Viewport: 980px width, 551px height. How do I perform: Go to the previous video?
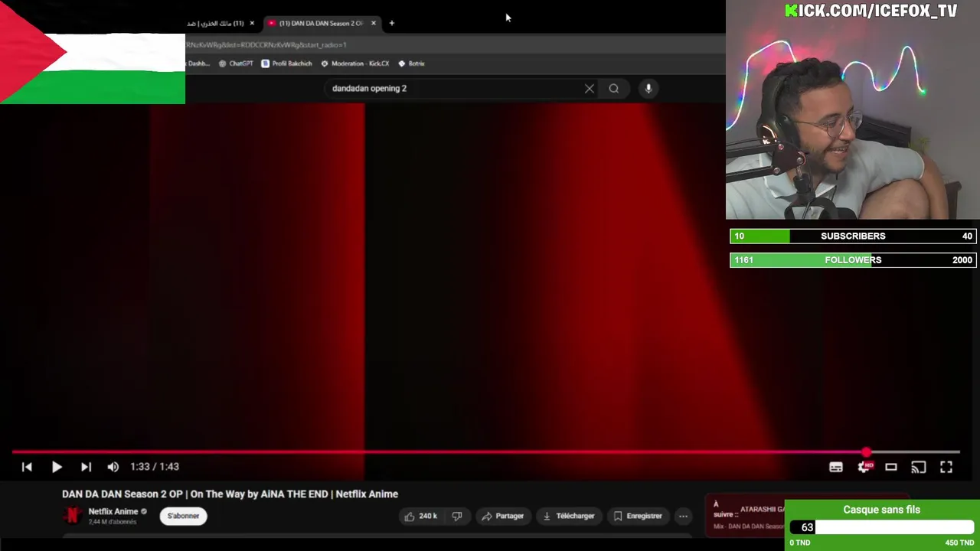[27, 467]
